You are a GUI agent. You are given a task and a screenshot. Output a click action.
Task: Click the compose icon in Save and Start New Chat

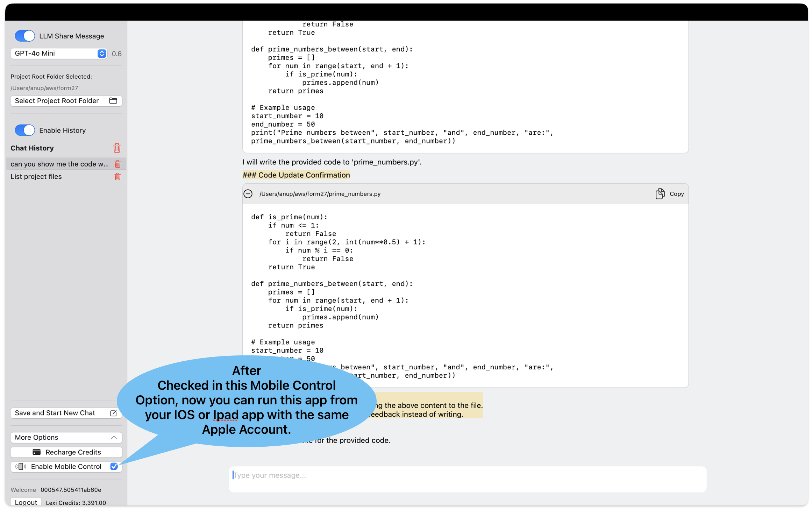click(113, 413)
